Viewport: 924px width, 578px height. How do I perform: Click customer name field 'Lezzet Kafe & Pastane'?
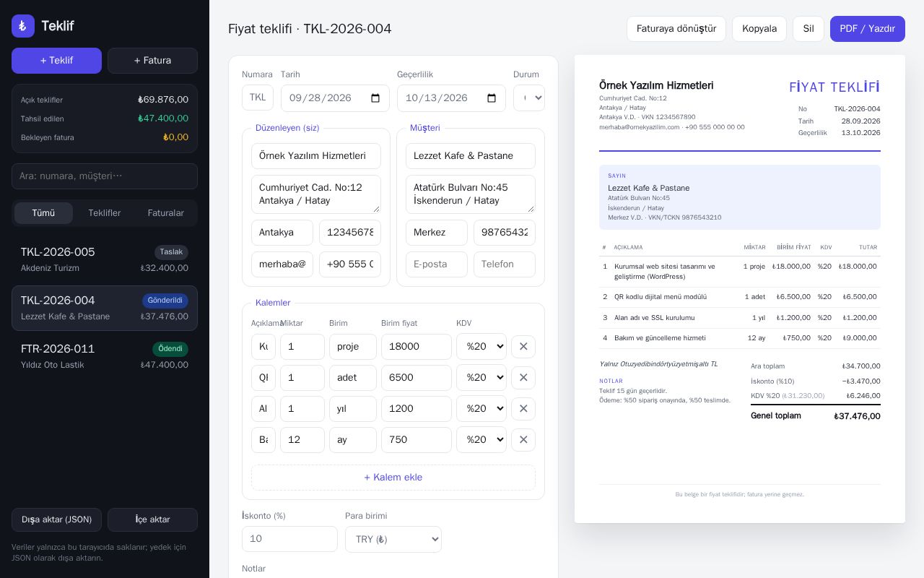pos(471,156)
